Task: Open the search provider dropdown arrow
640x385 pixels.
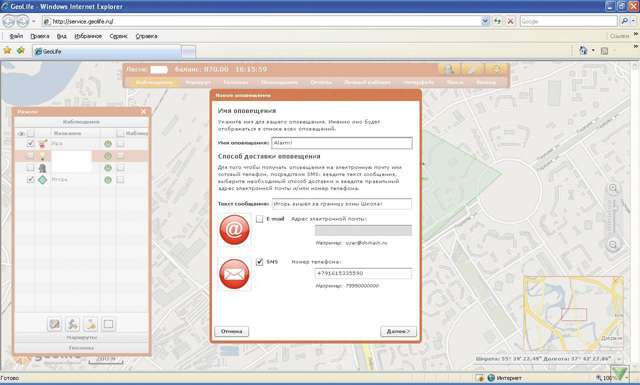Action: (634, 21)
